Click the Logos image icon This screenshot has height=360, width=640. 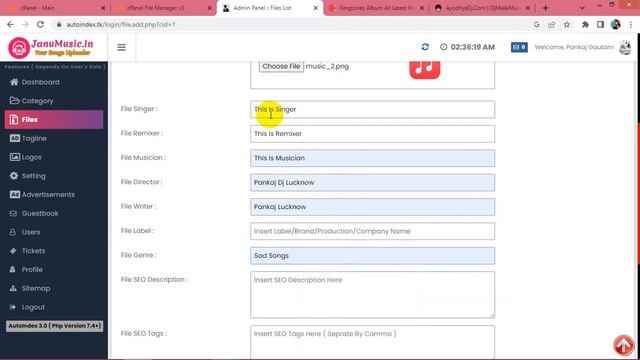(14, 157)
